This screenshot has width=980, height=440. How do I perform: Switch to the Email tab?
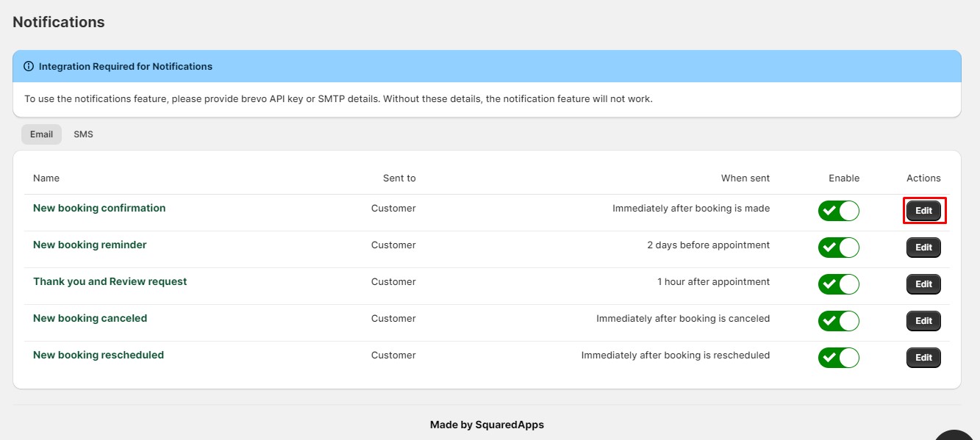(x=41, y=134)
